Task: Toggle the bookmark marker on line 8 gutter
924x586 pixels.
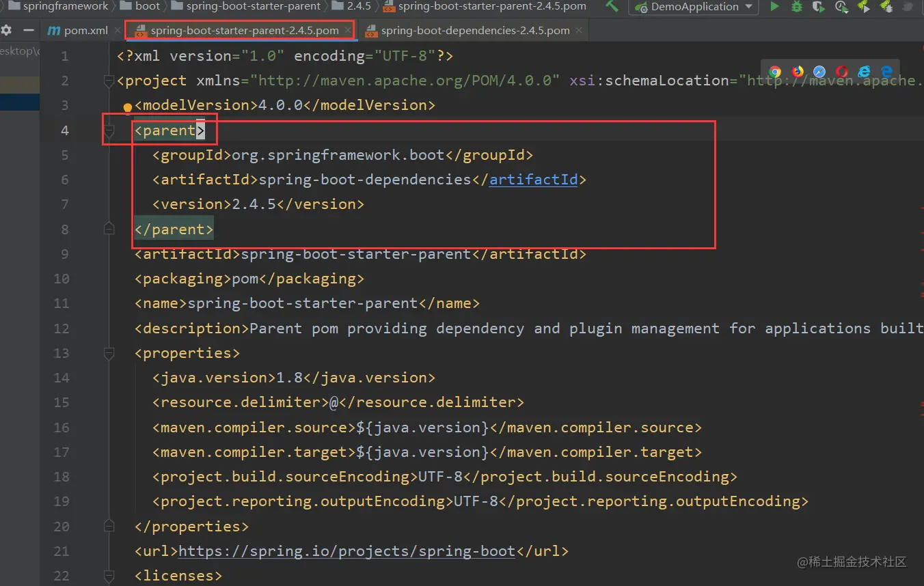Action: tap(109, 229)
